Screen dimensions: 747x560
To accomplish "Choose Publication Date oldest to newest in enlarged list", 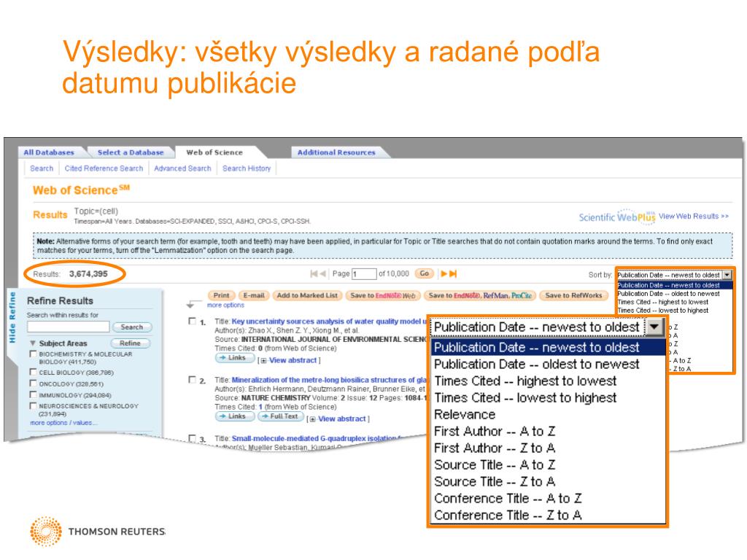I will [x=536, y=365].
